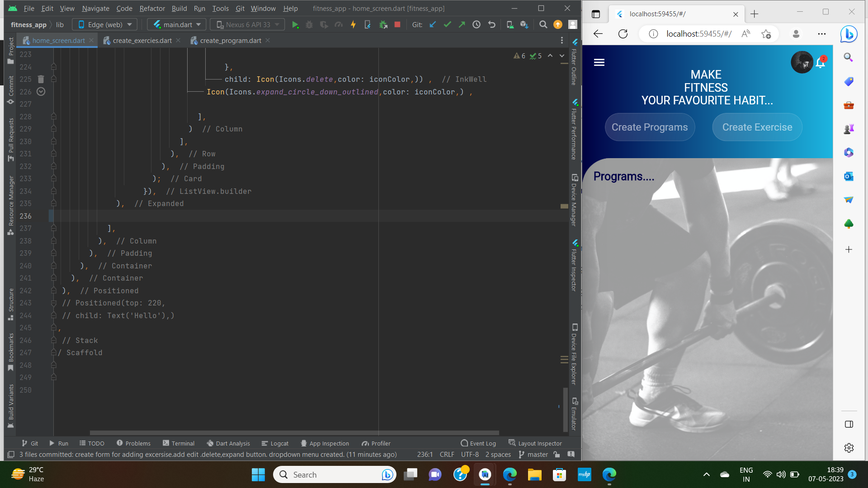Screen dimensions: 868x488
Task: Open the Refactor menu
Action: coord(152,8)
